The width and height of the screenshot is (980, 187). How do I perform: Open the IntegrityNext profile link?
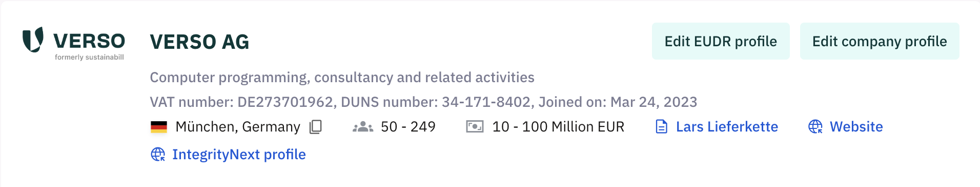point(239,155)
